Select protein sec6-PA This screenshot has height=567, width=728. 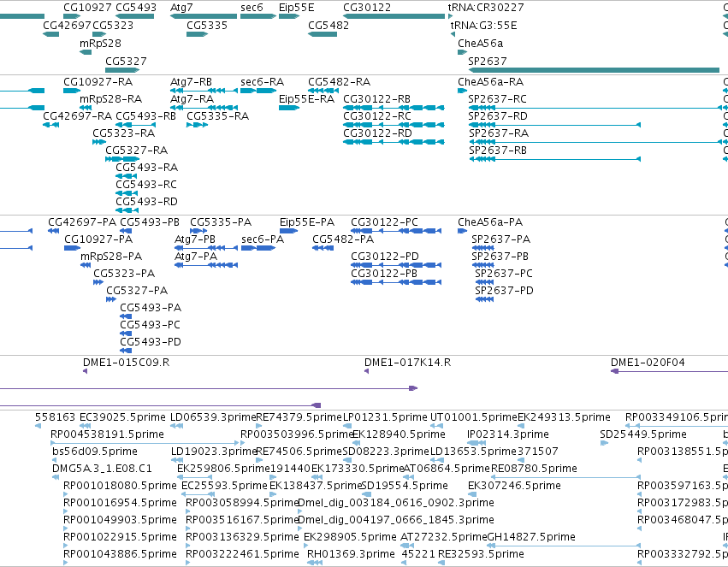258,248
